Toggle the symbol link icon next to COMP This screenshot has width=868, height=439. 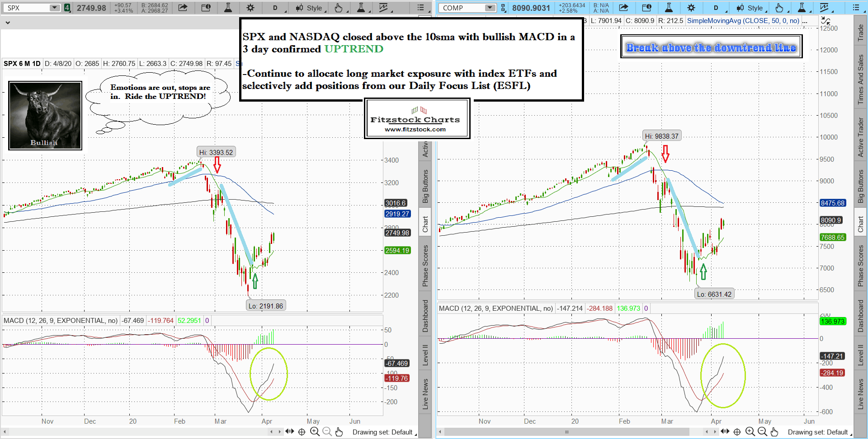click(503, 8)
